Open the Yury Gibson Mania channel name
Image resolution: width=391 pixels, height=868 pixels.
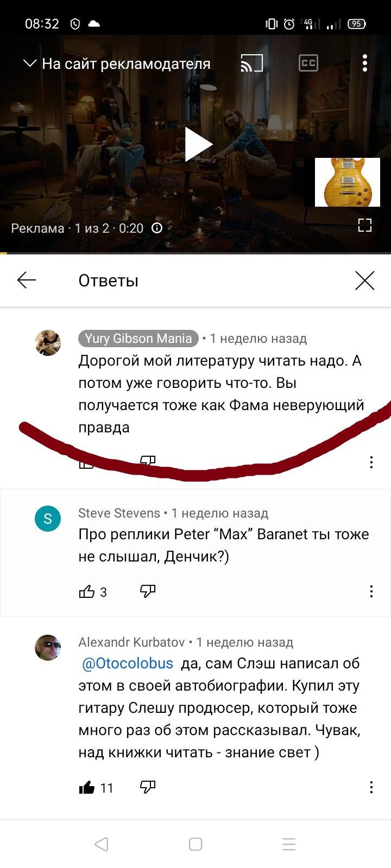[138, 339]
